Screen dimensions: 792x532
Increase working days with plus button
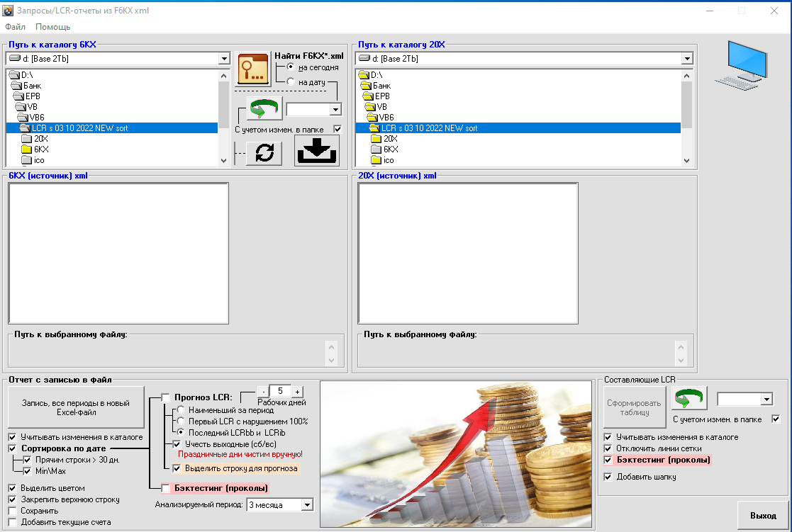[298, 391]
